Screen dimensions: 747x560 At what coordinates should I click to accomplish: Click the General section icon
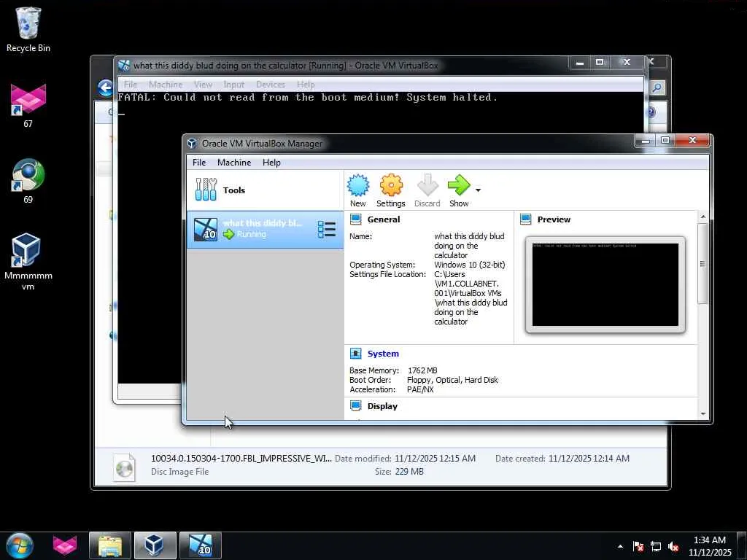[355, 219]
